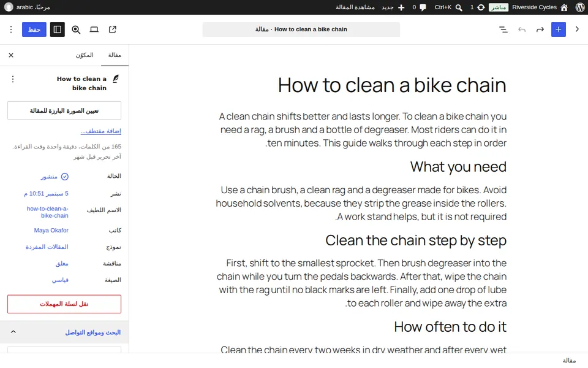
Task: Open the view post external link icon
Action: point(113,29)
